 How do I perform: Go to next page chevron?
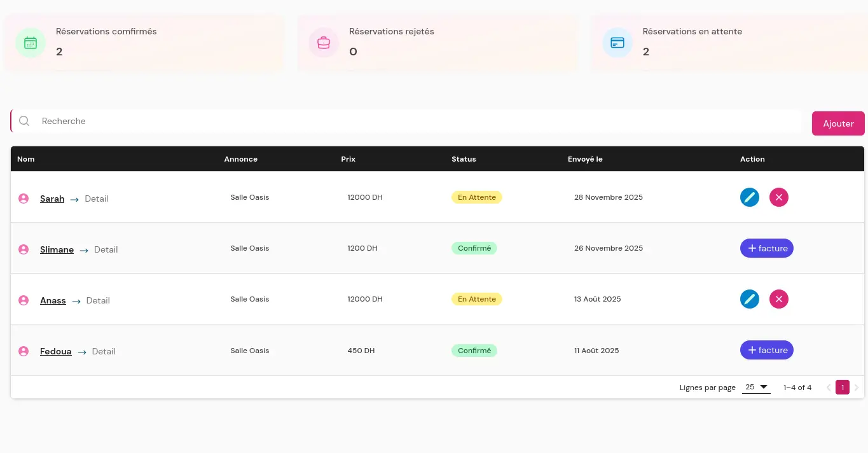(856, 387)
